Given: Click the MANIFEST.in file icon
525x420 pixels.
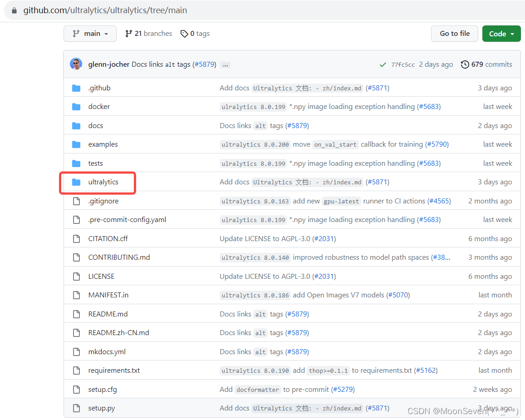Looking at the screenshot, I should tap(76, 295).
